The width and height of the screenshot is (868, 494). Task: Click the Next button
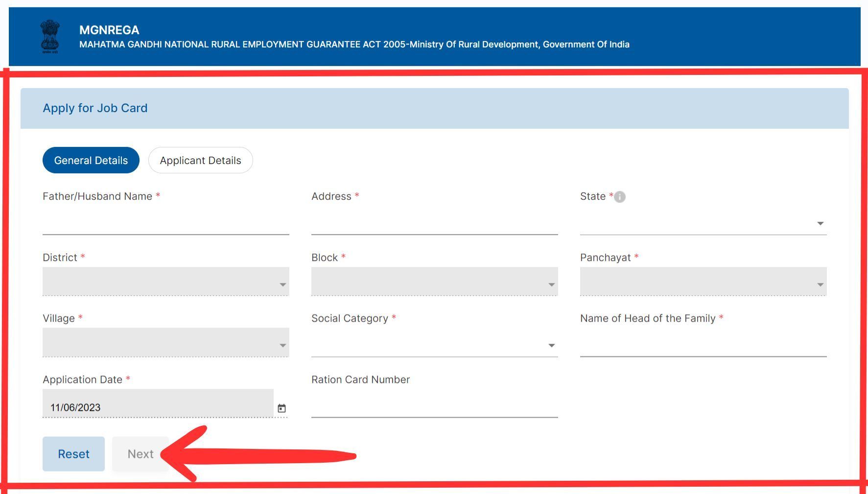pyautogui.click(x=141, y=454)
